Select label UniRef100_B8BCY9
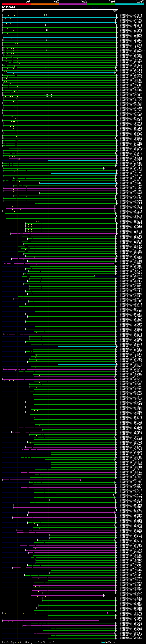 click(x=131, y=77)
